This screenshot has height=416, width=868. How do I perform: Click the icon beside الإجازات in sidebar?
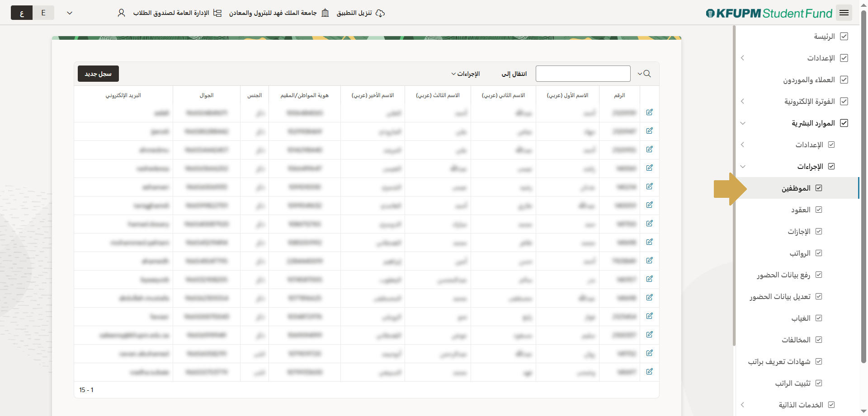[x=819, y=231]
